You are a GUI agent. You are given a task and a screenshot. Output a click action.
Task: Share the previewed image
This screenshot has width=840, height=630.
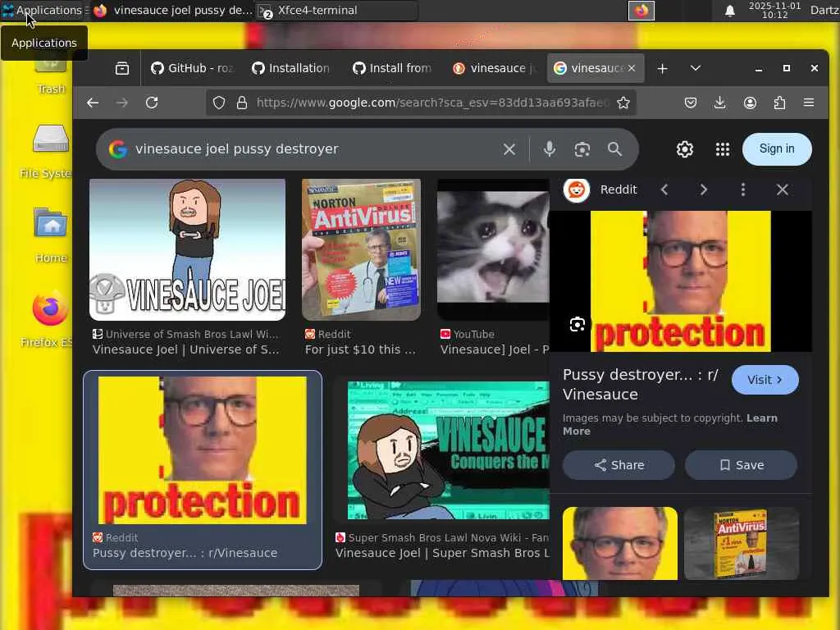pos(619,465)
